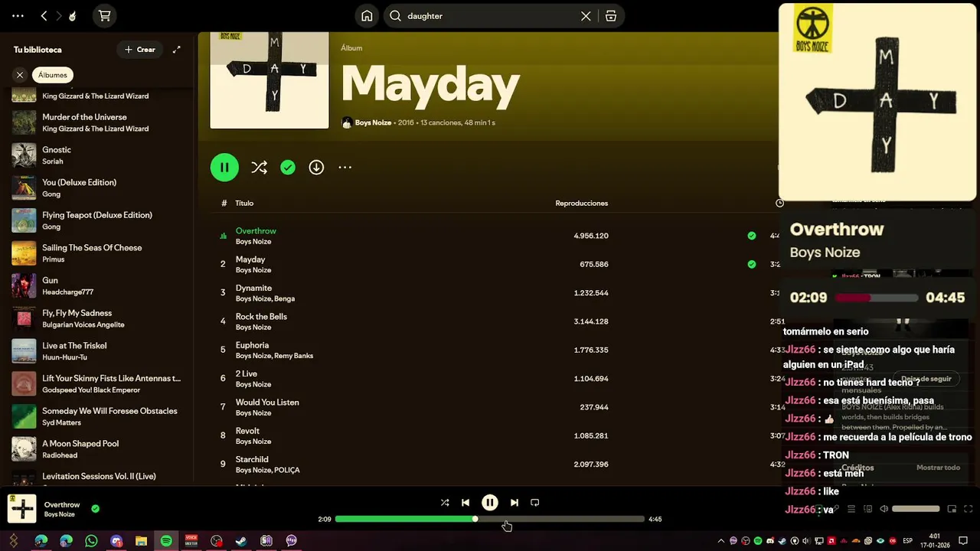Image resolution: width=980 pixels, height=551 pixels.
Task: Pause playback in bottom player
Action: [x=490, y=503]
